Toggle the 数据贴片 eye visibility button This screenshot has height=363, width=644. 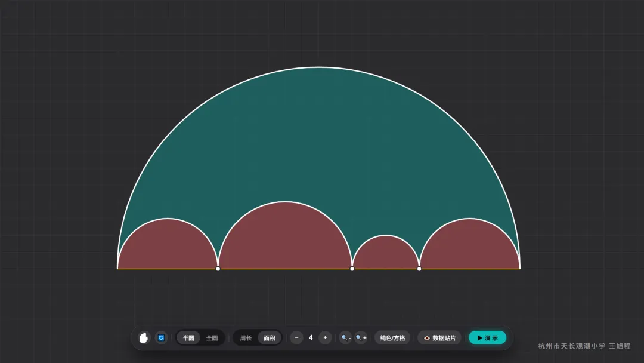pyautogui.click(x=439, y=337)
